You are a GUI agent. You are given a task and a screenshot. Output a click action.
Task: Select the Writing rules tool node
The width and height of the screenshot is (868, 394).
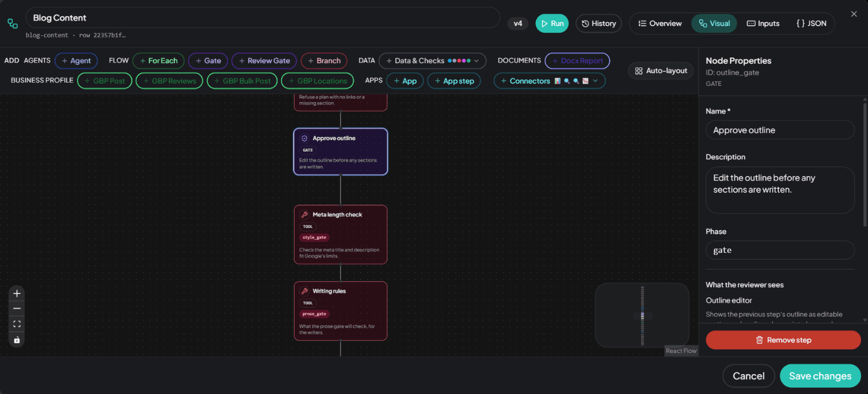tap(340, 311)
